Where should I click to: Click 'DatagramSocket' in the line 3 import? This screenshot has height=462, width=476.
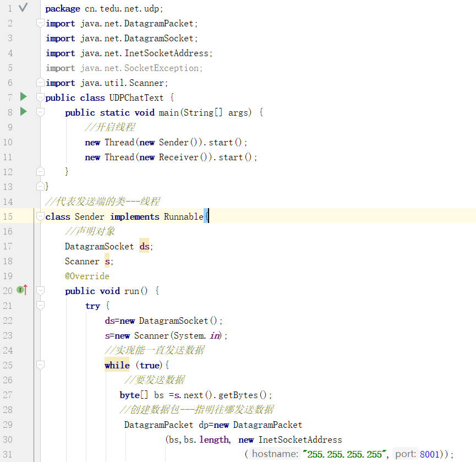pos(159,39)
